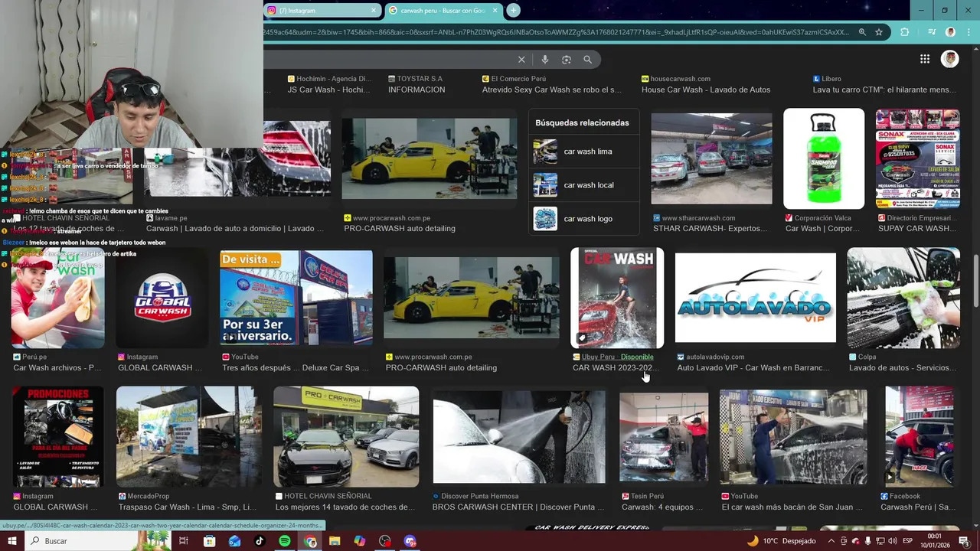Bookmark this page with the star icon
The image size is (980, 551).
(x=879, y=32)
